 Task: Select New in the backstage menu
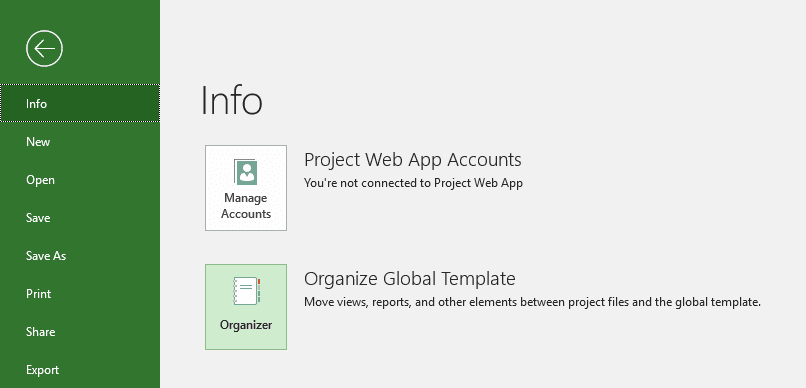click(80, 141)
